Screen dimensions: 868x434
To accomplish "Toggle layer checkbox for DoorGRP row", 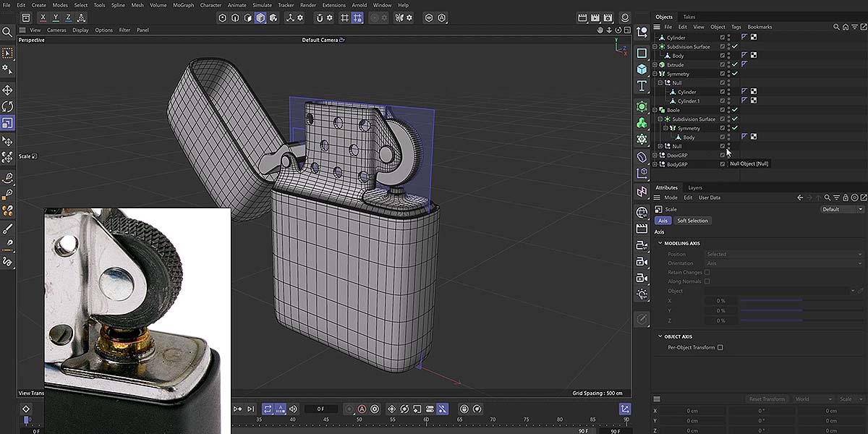I will coord(722,156).
